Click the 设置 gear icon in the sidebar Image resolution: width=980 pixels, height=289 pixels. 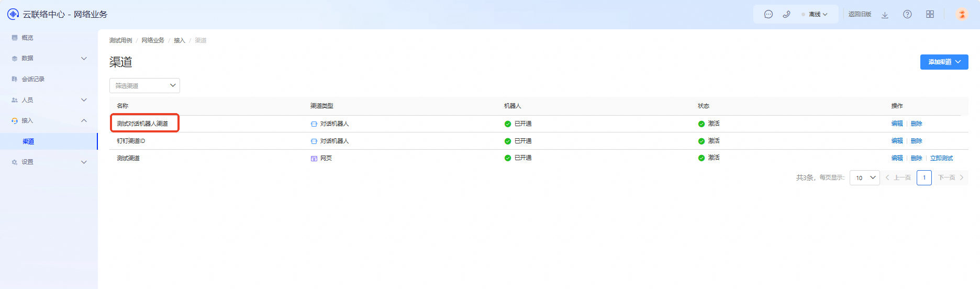[15, 162]
